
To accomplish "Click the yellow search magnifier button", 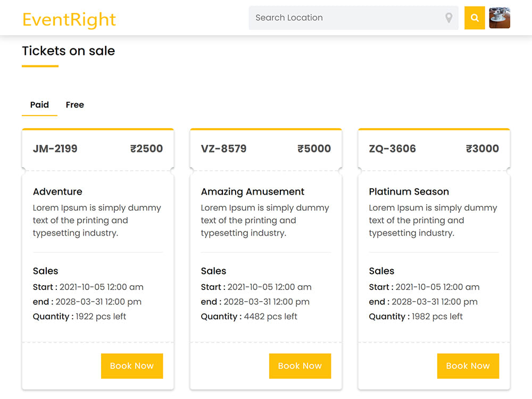I will click(x=475, y=18).
